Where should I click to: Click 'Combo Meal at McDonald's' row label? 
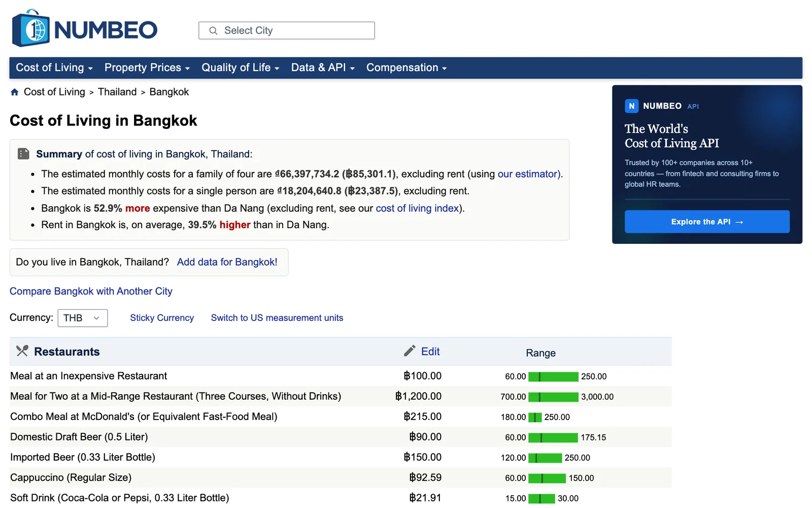(x=144, y=417)
